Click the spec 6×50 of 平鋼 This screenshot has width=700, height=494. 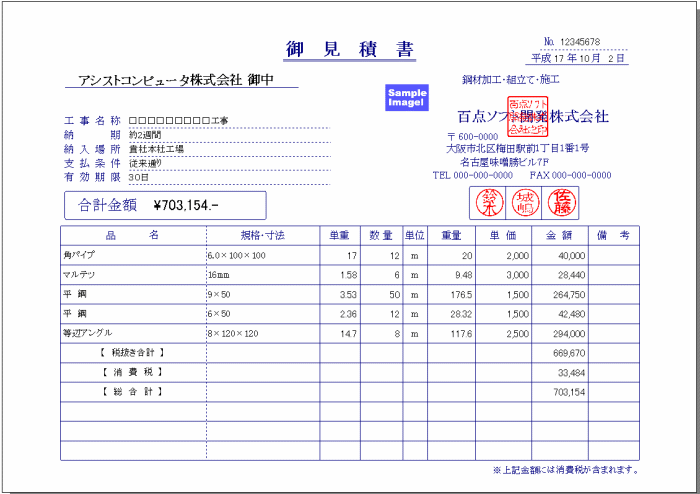point(219,314)
